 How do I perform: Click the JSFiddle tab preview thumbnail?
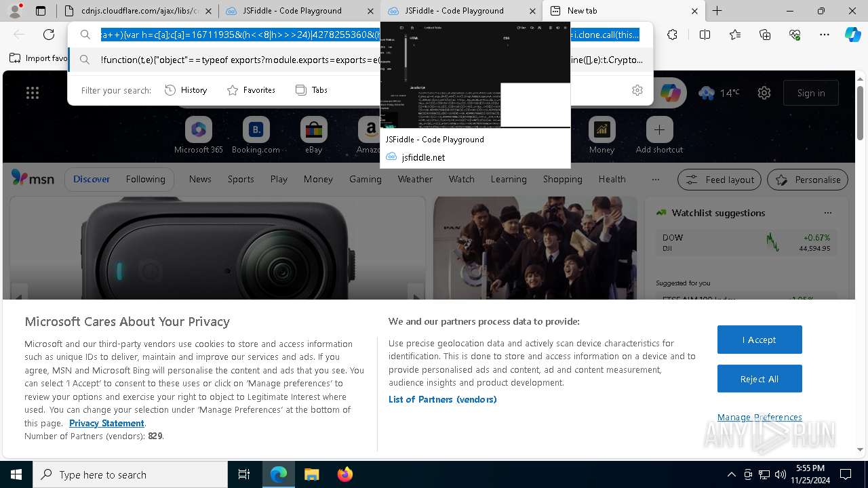point(475,75)
